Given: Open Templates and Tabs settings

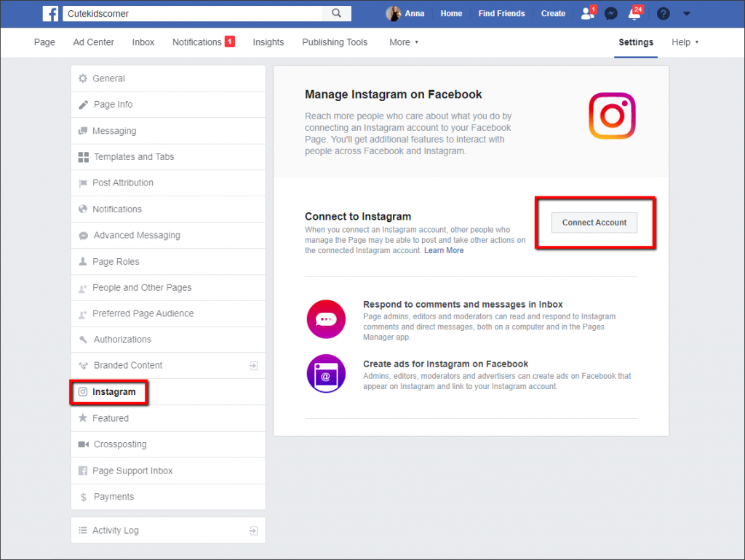Looking at the screenshot, I should [168, 157].
